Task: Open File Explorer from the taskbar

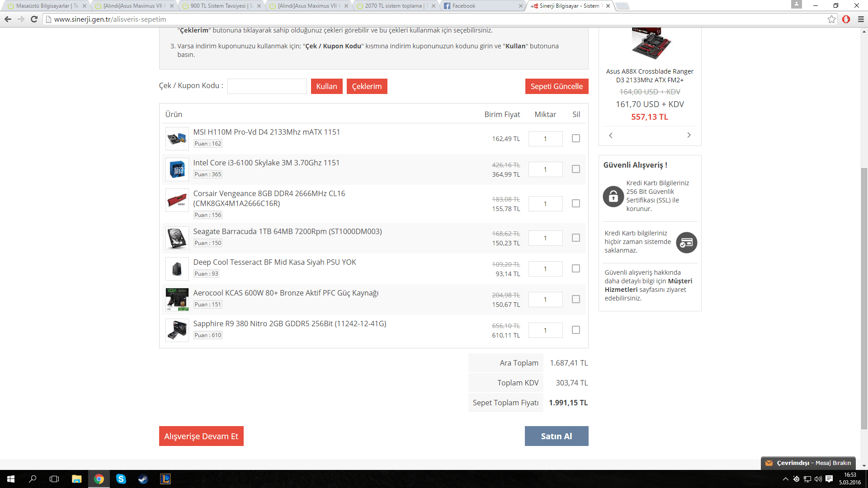Action: pos(76,479)
